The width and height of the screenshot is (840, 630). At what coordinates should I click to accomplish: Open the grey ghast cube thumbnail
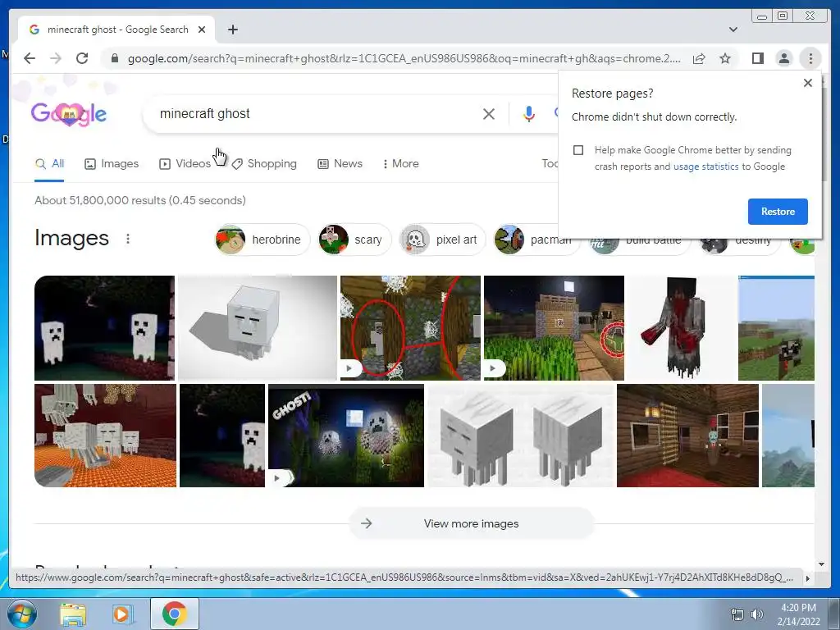click(258, 328)
